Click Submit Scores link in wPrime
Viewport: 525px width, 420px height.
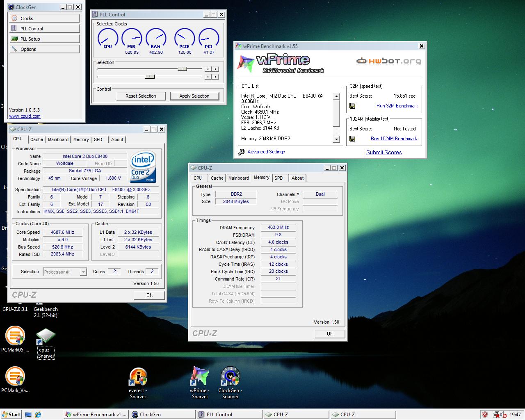tap(384, 152)
